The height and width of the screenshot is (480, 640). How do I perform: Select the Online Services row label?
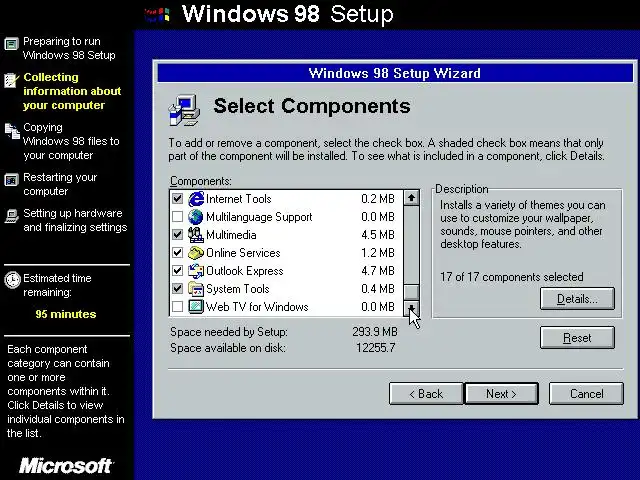[243, 253]
